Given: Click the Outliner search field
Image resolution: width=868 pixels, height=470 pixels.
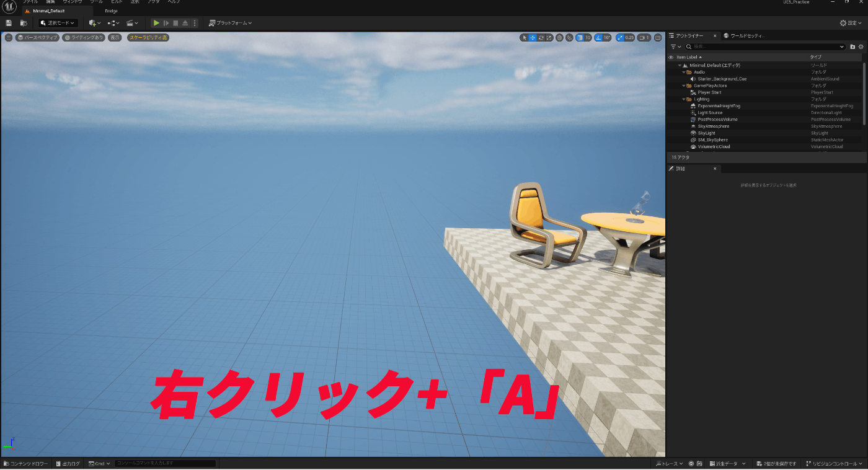Looking at the screenshot, I should point(765,47).
